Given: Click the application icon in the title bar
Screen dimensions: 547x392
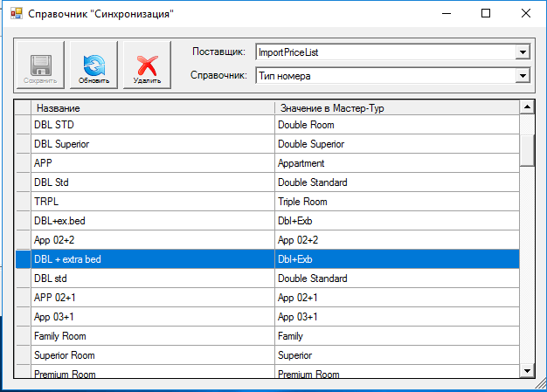Looking at the screenshot, I should tap(17, 14).
